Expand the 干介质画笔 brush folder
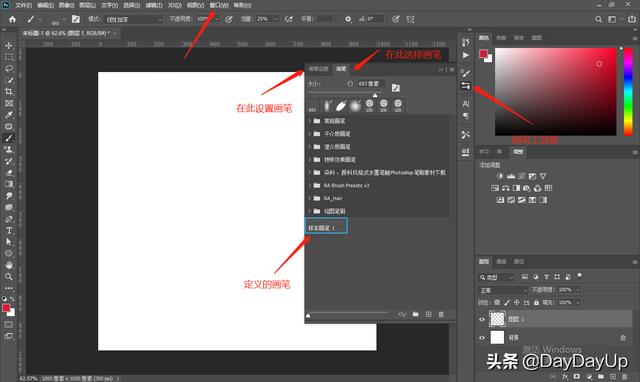Image resolution: width=640 pixels, height=382 pixels. [309, 133]
